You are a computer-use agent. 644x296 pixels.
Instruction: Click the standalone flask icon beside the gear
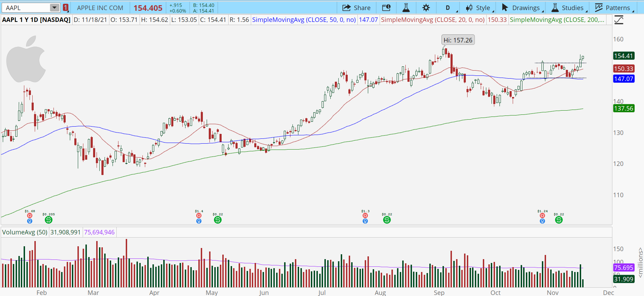(406, 8)
